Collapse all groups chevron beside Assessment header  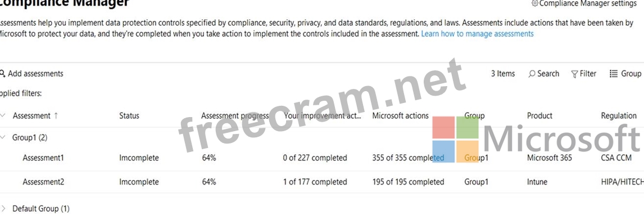click(3, 115)
